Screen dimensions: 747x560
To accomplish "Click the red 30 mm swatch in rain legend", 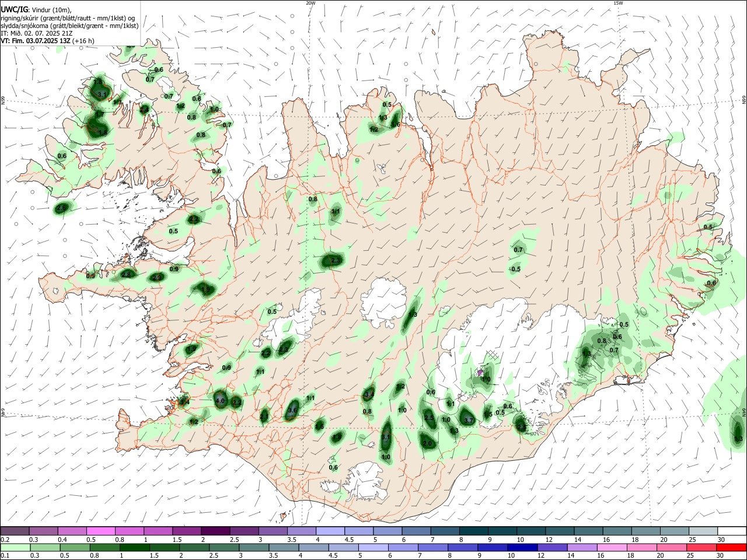I will (732, 547).
